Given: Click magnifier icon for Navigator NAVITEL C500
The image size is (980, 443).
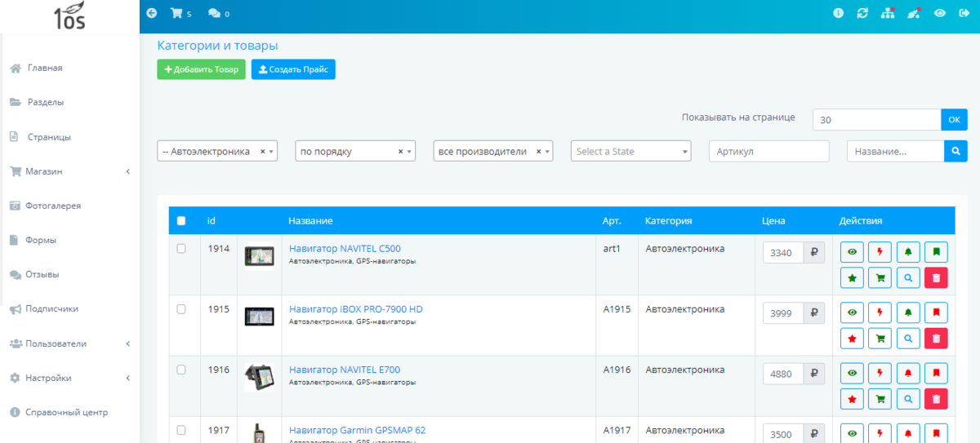Looking at the screenshot, I should click(908, 278).
